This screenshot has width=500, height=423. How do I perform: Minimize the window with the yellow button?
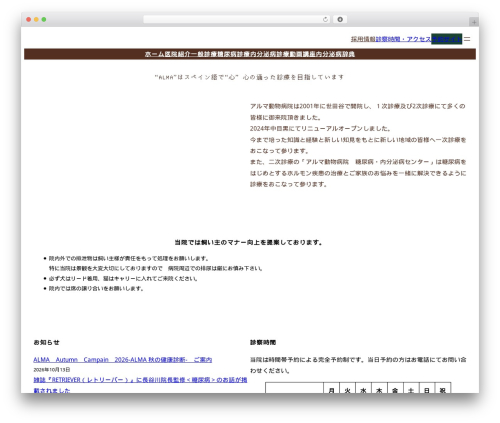pyautogui.click(x=36, y=20)
